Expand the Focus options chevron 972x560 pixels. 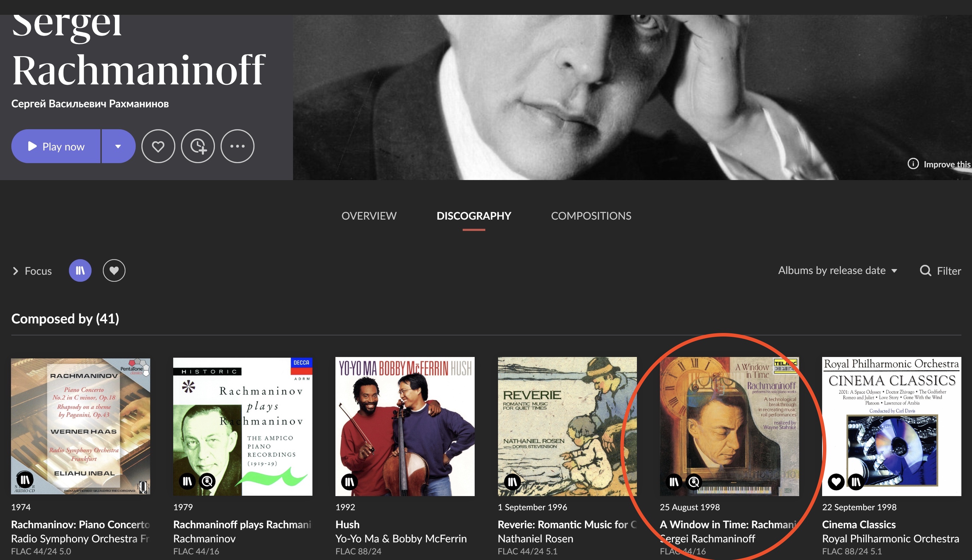tap(16, 271)
